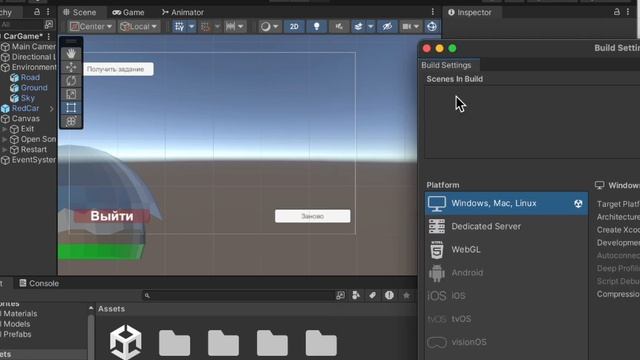
Task: Open camera settings dropdown arrow
Action: point(416,27)
